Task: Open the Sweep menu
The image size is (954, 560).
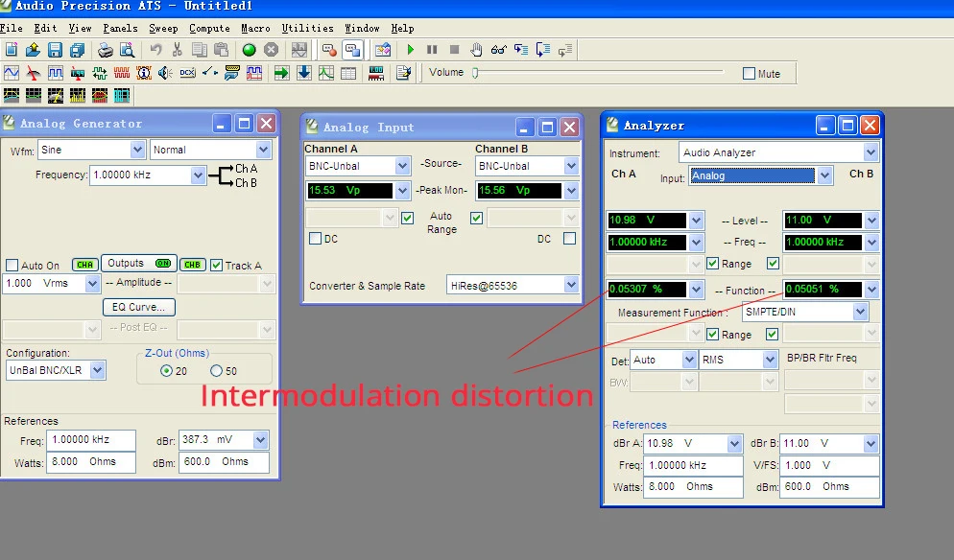Action: tap(163, 28)
